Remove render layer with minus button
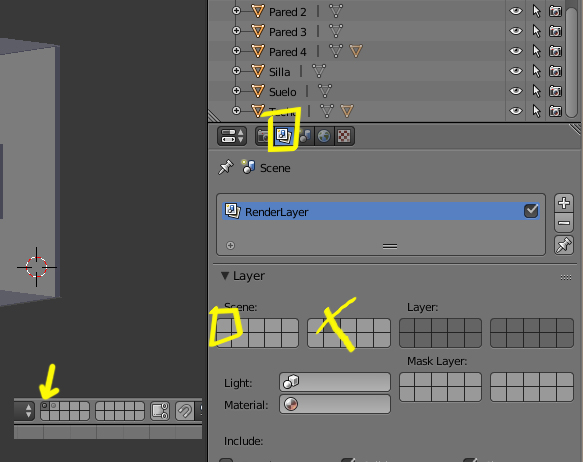The height and width of the screenshot is (462, 583). tap(564, 223)
